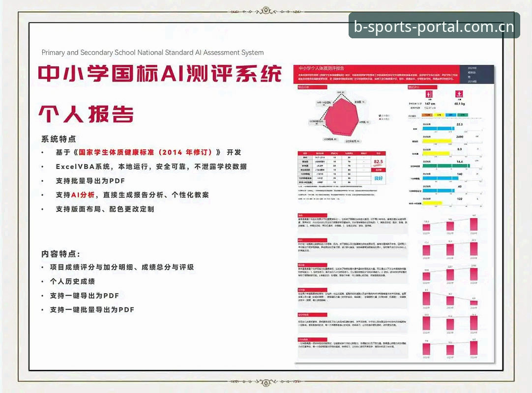Click the bullet 项目成绩评分与加分明细
The height and width of the screenshot is (393, 532).
click(x=122, y=267)
